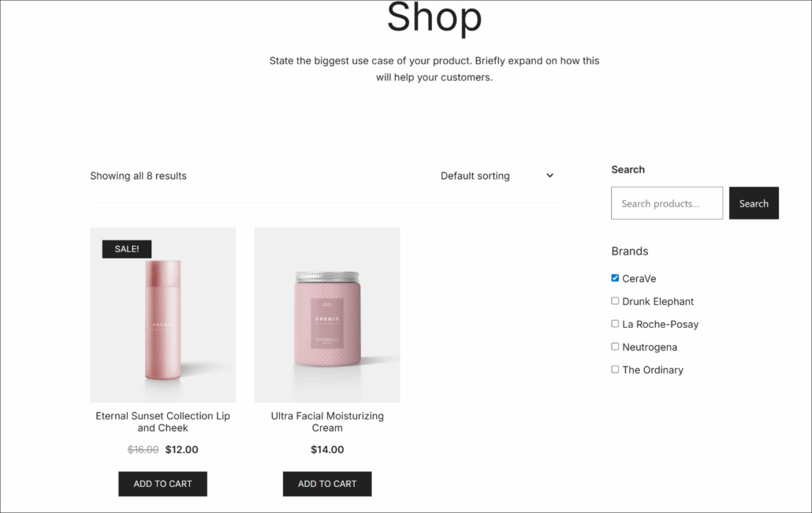Click the Brands section heading
This screenshot has width=812, height=513.
pos(629,251)
